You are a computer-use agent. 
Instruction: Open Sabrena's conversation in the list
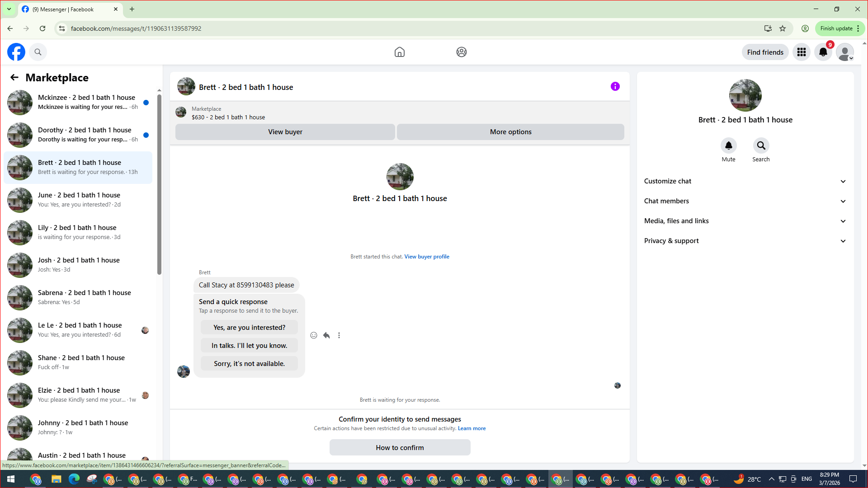click(78, 298)
